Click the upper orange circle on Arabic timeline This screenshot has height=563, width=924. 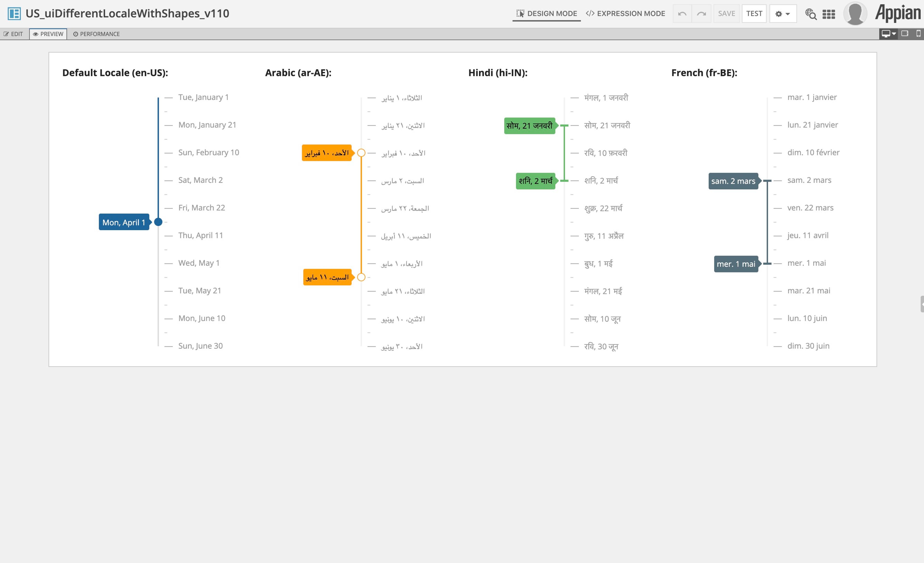tap(361, 153)
